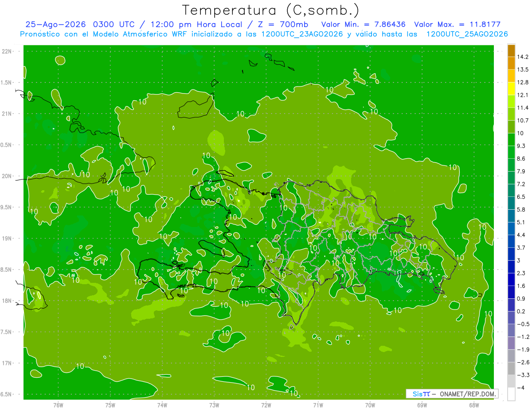Click the ONAMET/REP.DOM. logo box
Image resolution: width=532 pixels, height=411 pixels.
[x=452, y=394]
